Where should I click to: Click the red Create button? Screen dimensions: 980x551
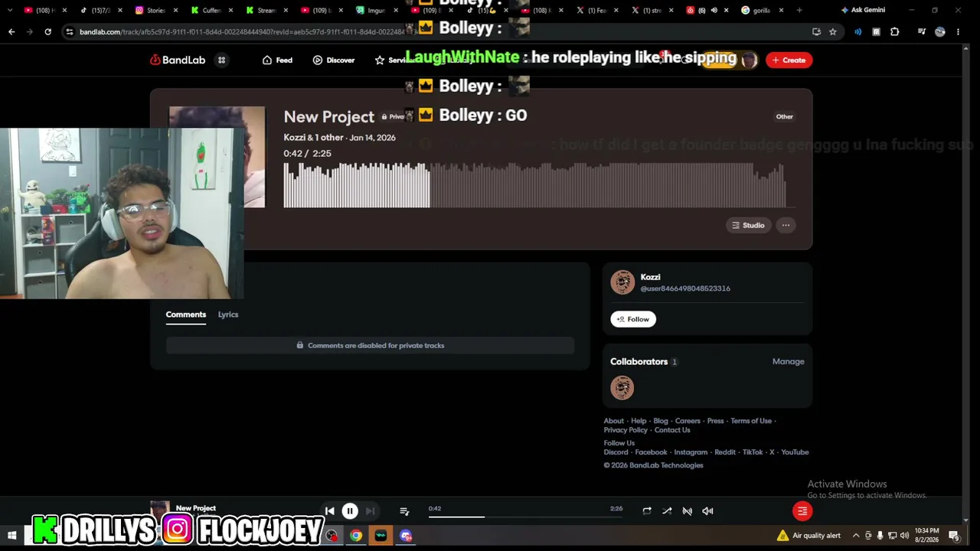point(789,60)
